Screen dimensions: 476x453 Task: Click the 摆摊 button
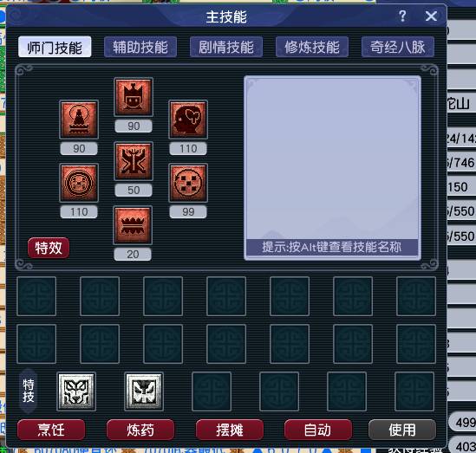(x=230, y=430)
